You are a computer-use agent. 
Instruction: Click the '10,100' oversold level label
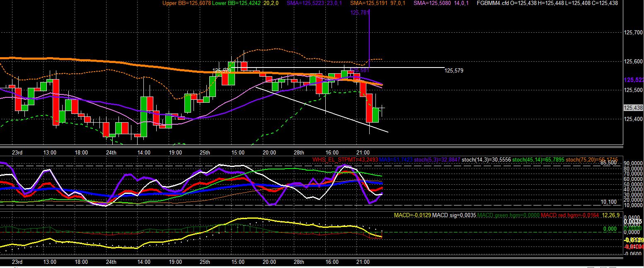[609, 202]
